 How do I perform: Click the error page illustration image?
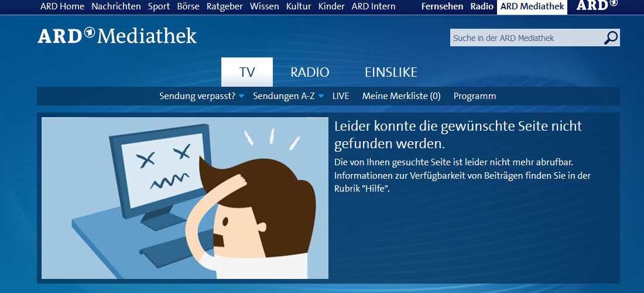(185, 198)
